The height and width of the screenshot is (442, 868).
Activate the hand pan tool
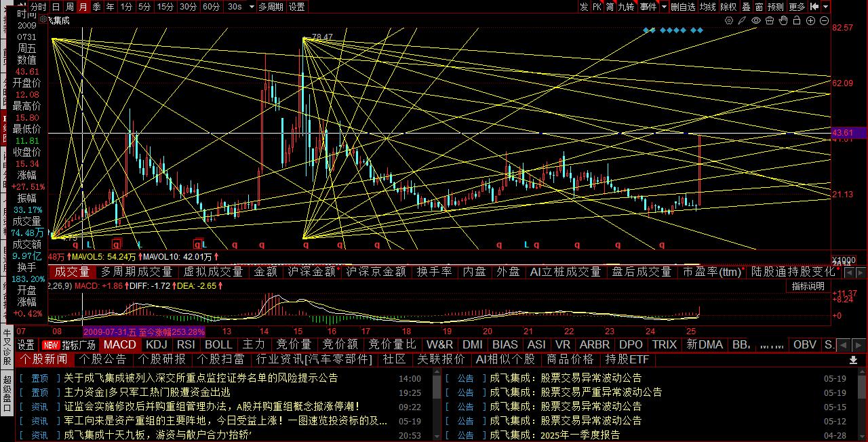pyautogui.click(x=783, y=20)
